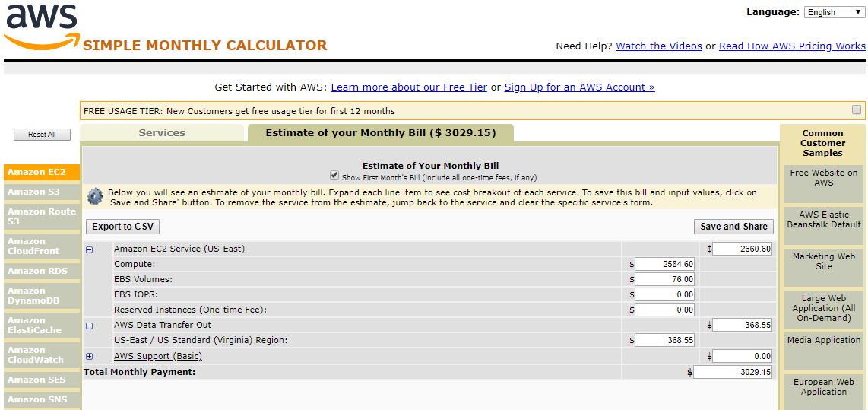Image resolution: width=868 pixels, height=410 pixels.
Task: Open the Language dropdown
Action: [x=833, y=12]
